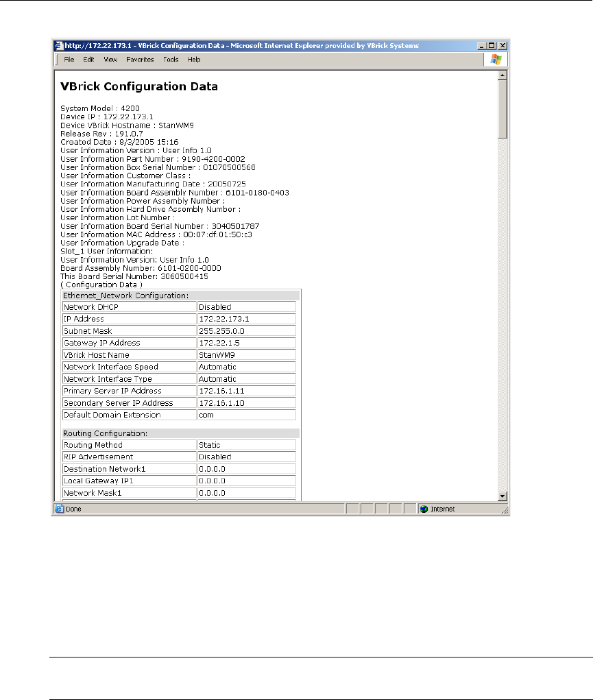This screenshot has width=593, height=700.
Task: Click the Destination Network1 label cell
Action: pos(130,469)
